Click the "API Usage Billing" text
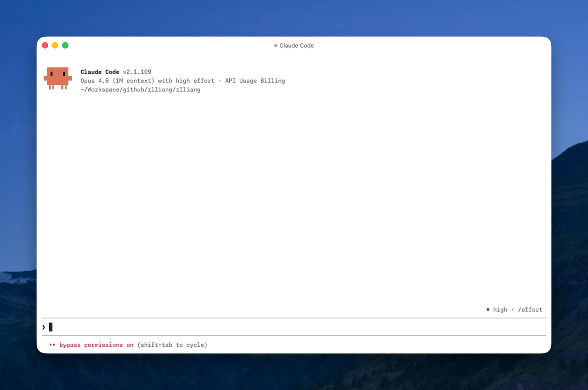Image resolution: width=588 pixels, height=390 pixels. pyautogui.click(x=255, y=81)
